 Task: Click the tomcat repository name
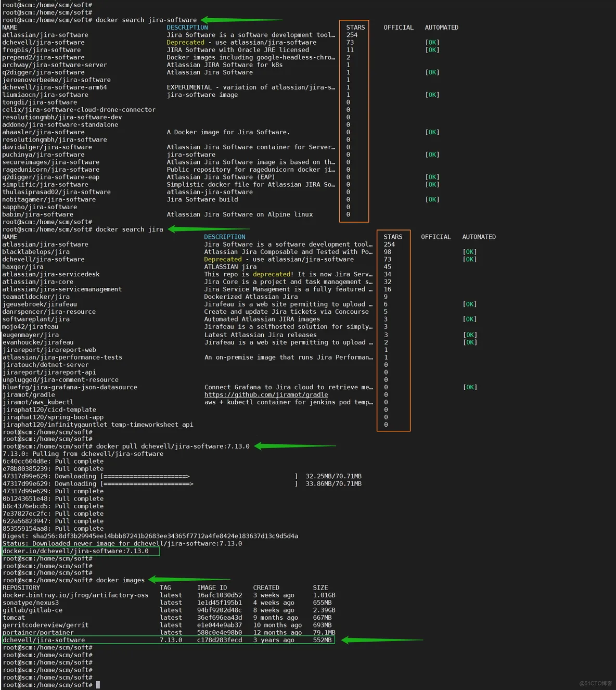(x=14, y=618)
